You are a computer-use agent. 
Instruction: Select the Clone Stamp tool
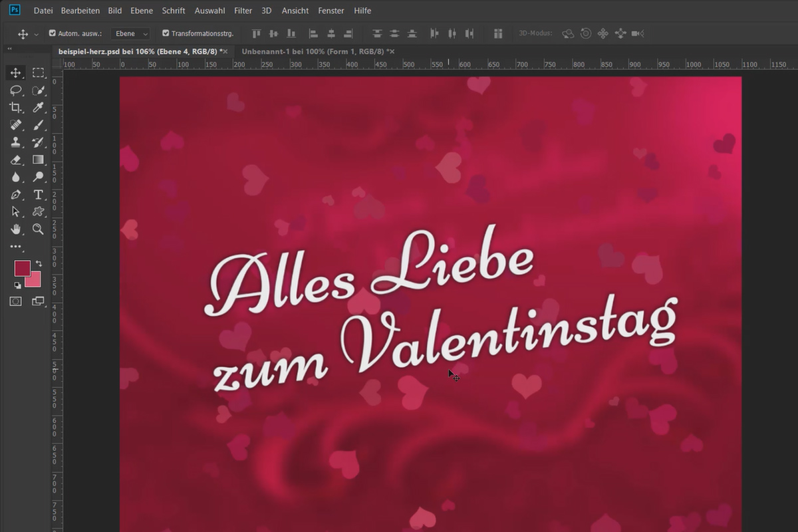[x=15, y=142]
